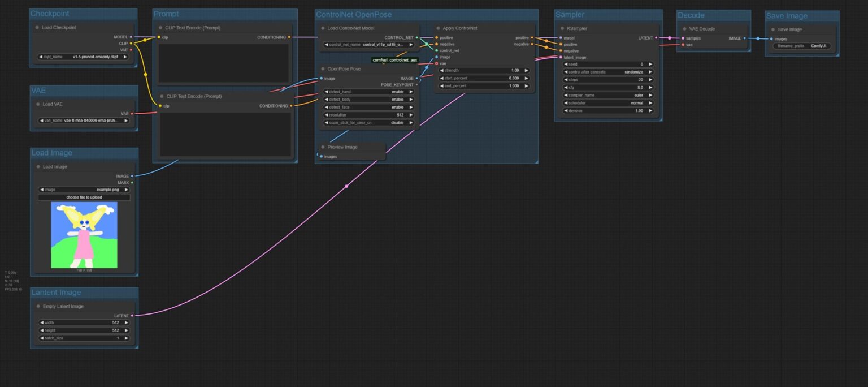Open the ckpt_name checkpoint selector
This screenshot has width=868, height=387.
[84, 56]
